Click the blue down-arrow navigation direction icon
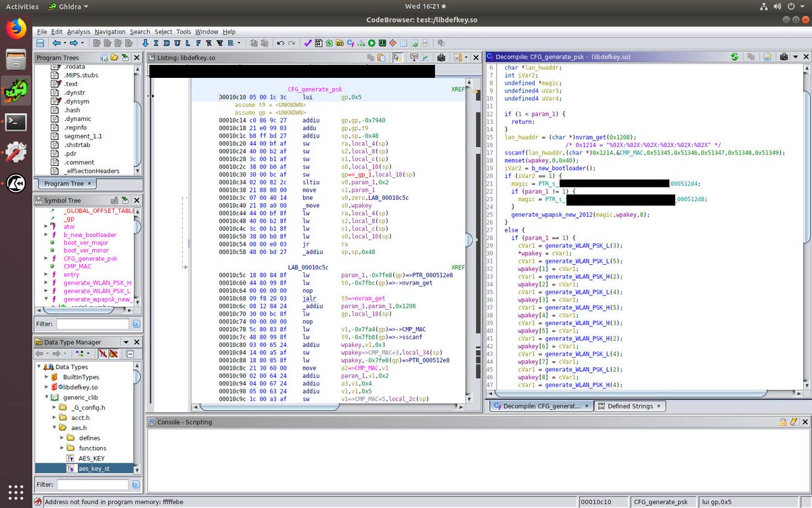Viewport: 812px width, 508px height. click(145, 42)
